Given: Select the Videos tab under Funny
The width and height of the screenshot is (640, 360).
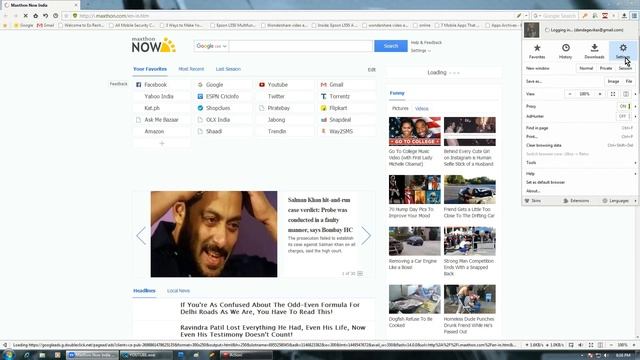Looking at the screenshot, I should tap(422, 109).
